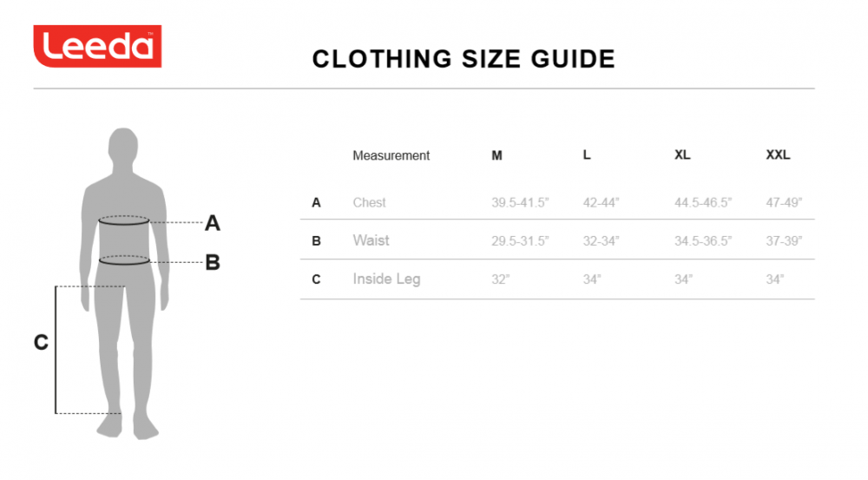
Task: Click the C label beside the leg
Action: pyautogui.click(x=41, y=343)
